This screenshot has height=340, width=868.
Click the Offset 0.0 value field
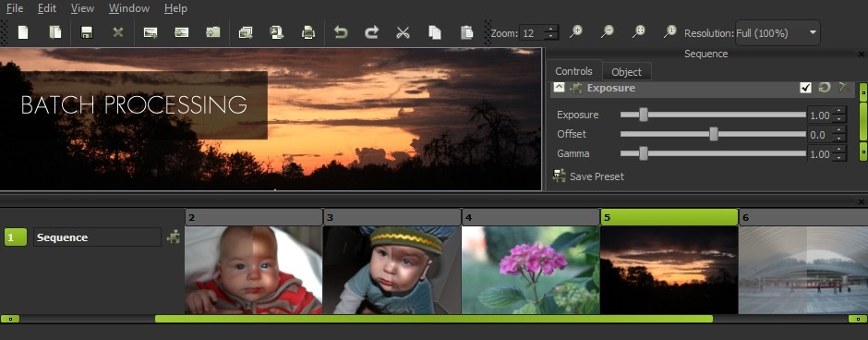tap(820, 135)
